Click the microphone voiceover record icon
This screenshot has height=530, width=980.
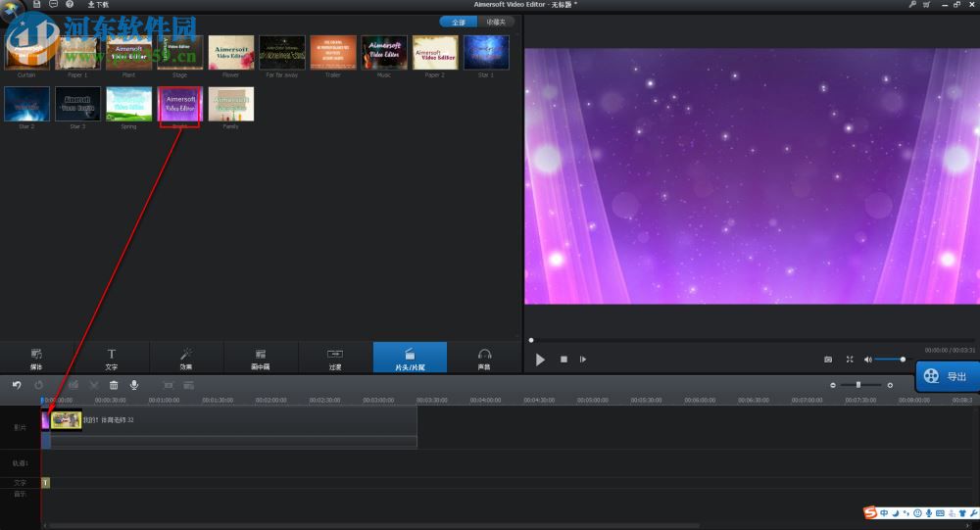[133, 385]
